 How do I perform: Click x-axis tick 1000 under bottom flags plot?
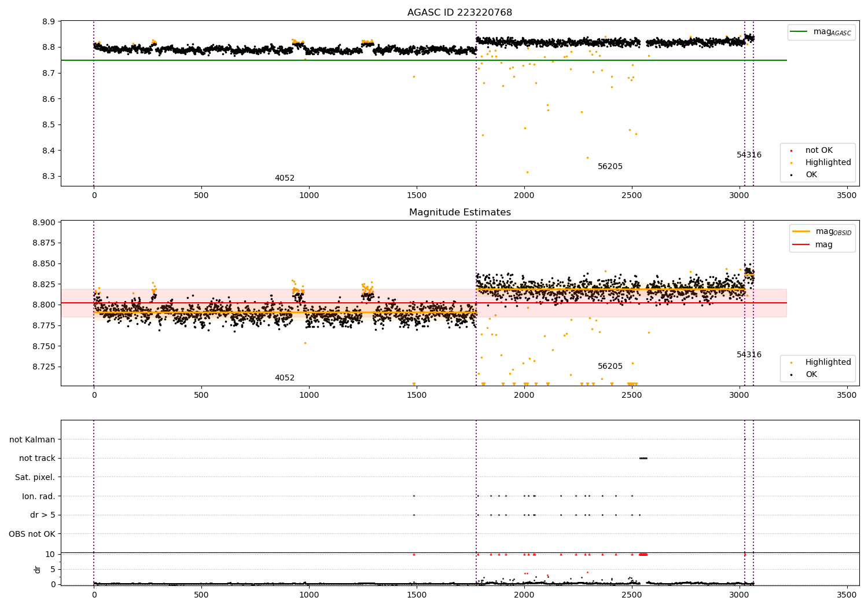click(x=309, y=595)
